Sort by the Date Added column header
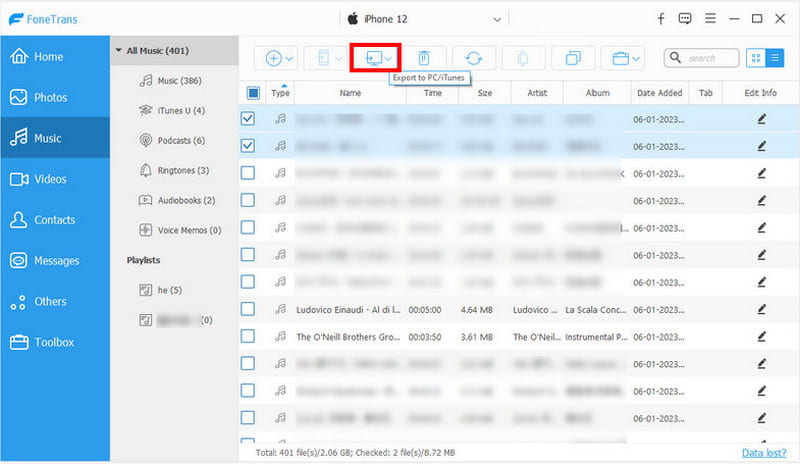 (659, 93)
